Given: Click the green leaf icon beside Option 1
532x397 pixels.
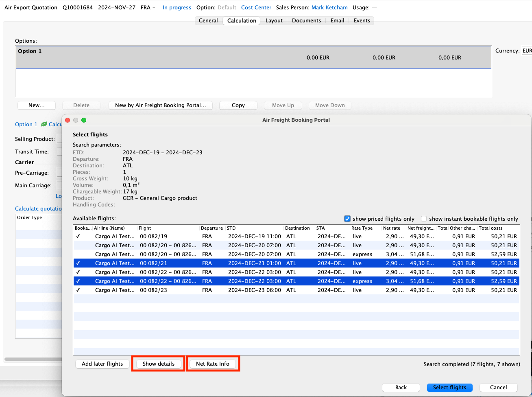Looking at the screenshot, I should tap(44, 124).
